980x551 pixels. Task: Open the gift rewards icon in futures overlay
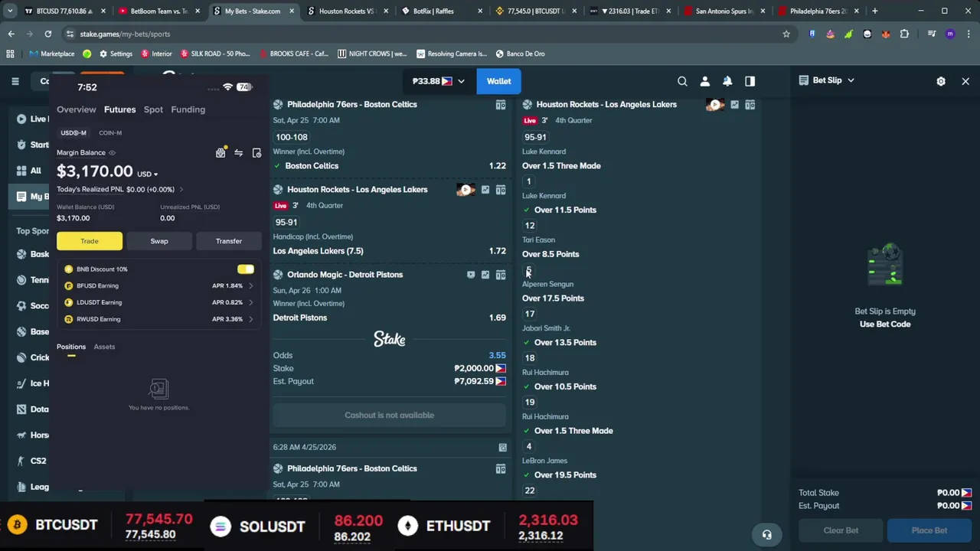[220, 153]
